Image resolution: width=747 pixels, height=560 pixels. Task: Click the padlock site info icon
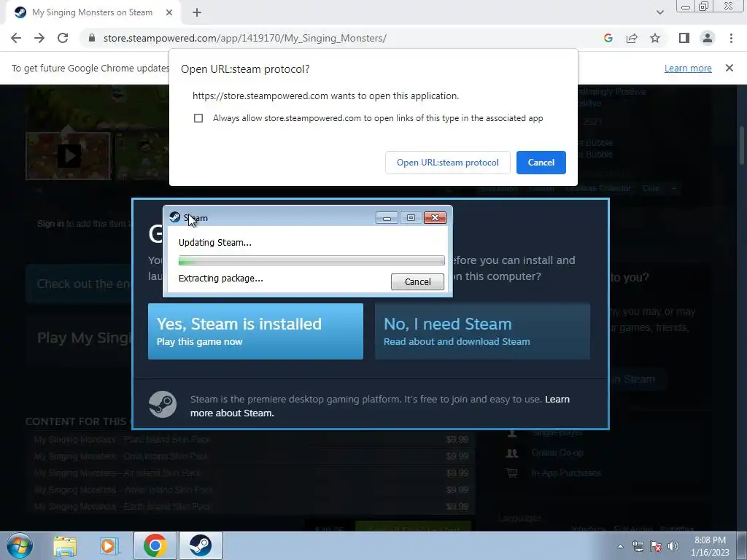click(x=92, y=38)
